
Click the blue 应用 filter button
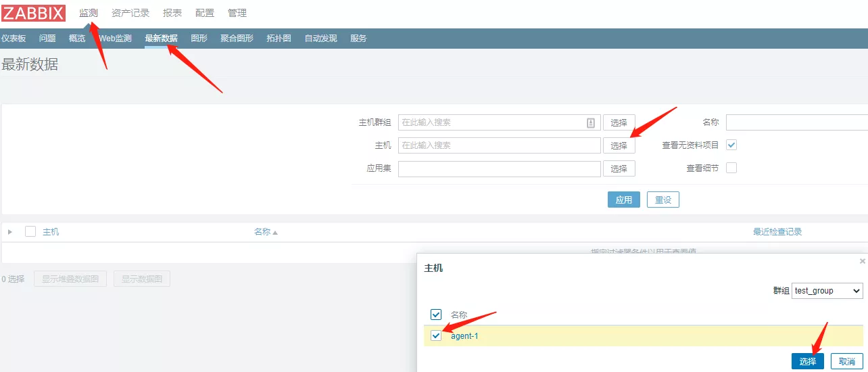[623, 200]
